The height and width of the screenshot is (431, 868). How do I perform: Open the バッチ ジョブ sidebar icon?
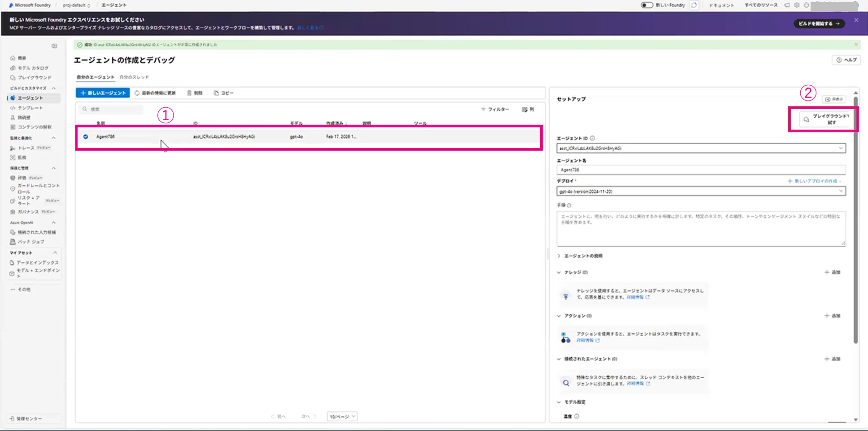(x=13, y=242)
